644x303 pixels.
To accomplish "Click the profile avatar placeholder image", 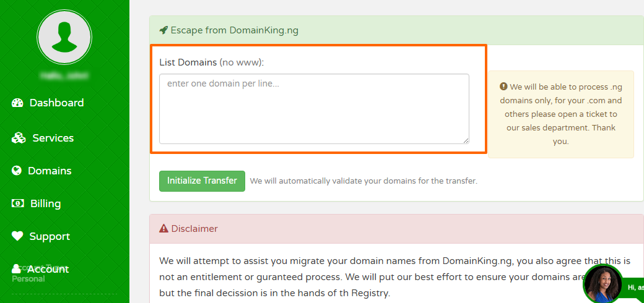I will (64, 37).
